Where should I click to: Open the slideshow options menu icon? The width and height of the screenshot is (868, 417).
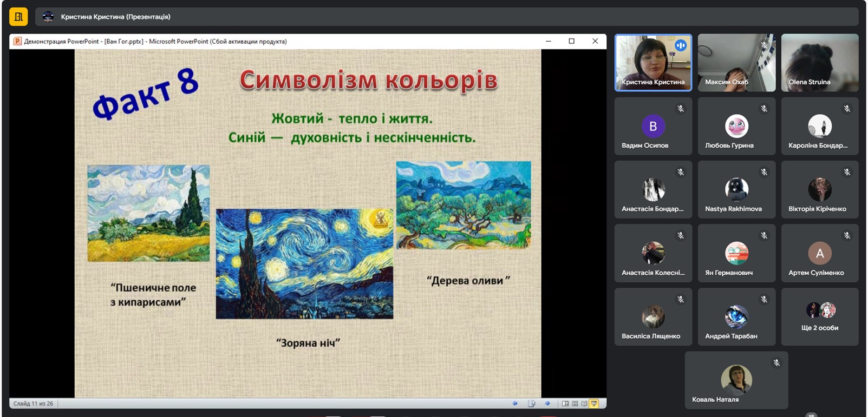532,403
